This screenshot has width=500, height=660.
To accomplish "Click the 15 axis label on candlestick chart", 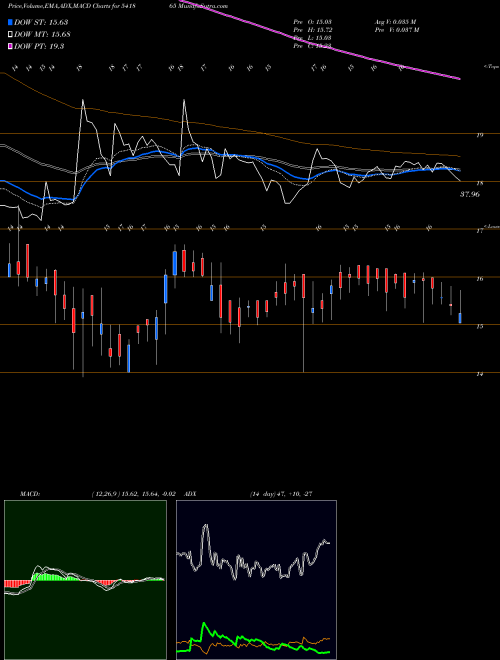I will [x=479, y=326].
